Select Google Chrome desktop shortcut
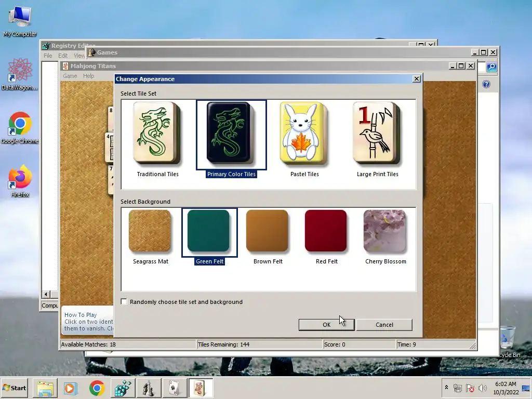The image size is (532, 399). pyautogui.click(x=20, y=128)
